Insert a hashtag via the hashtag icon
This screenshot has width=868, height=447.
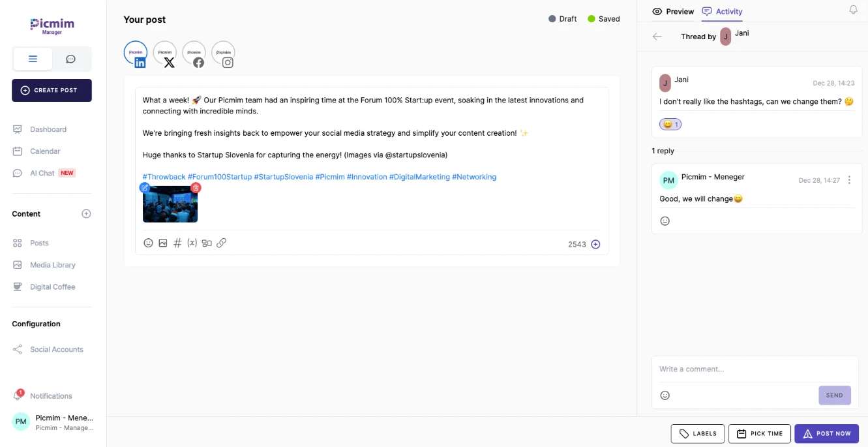pos(177,242)
